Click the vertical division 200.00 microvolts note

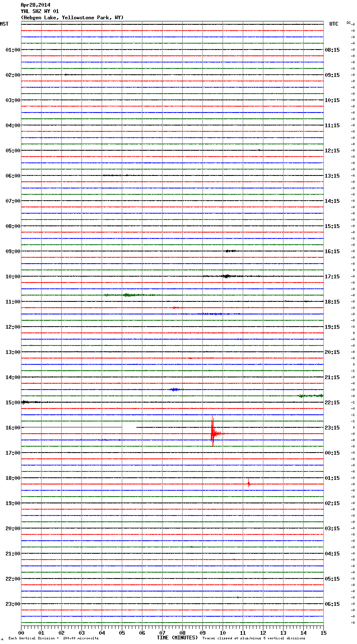pos(54,639)
